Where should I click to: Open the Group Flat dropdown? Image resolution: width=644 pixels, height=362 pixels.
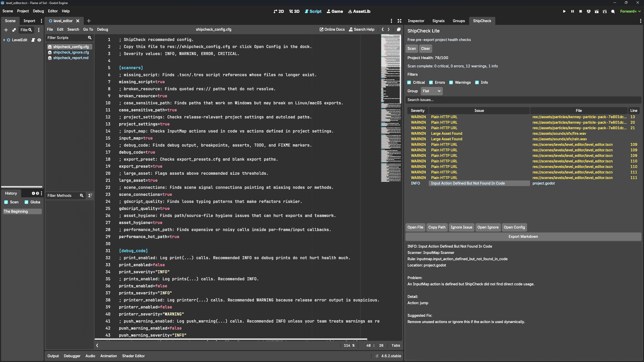[x=431, y=91]
